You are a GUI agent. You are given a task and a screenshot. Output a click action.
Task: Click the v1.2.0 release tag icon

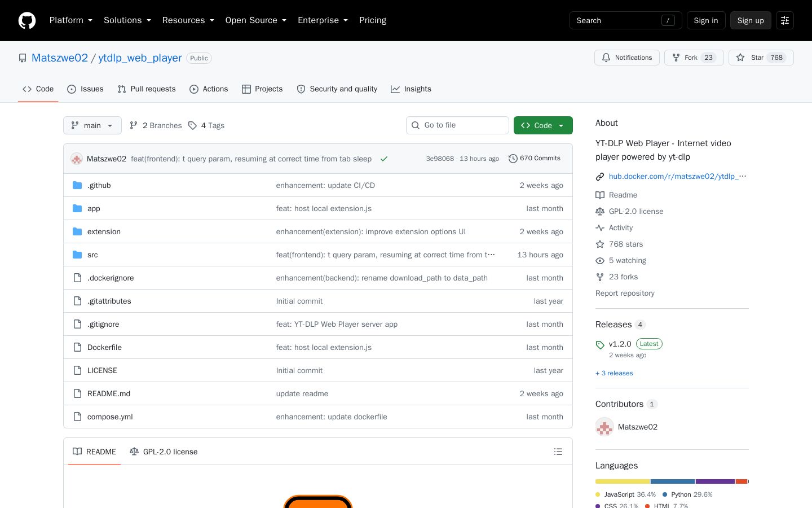click(600, 345)
